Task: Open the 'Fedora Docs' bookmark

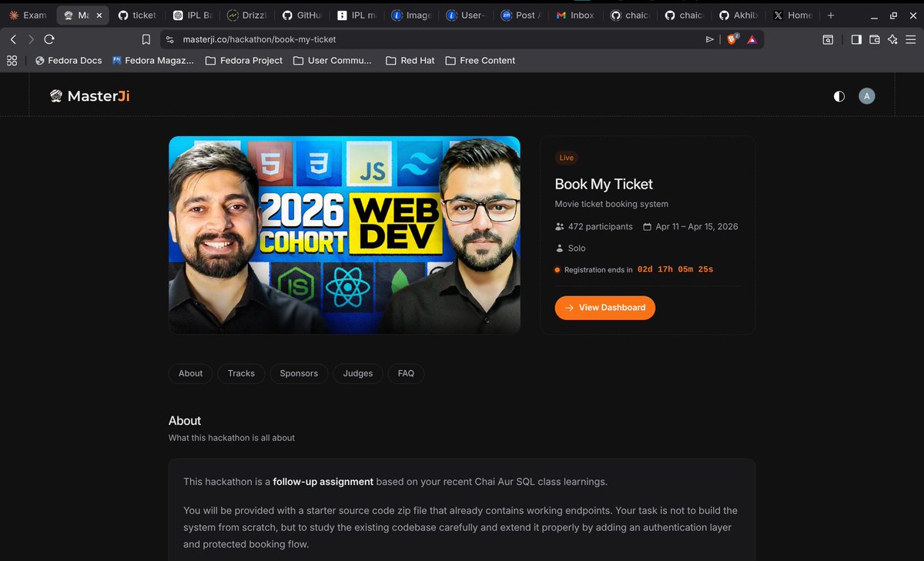Action: [68, 60]
